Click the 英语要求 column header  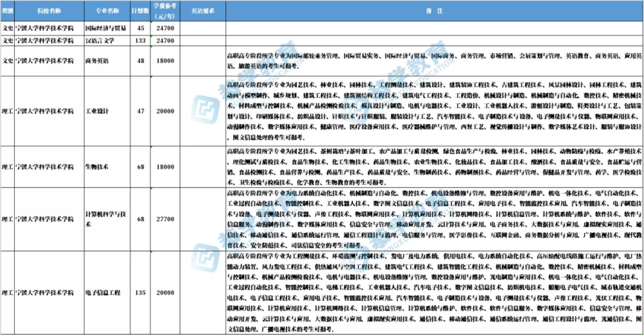tap(203, 11)
